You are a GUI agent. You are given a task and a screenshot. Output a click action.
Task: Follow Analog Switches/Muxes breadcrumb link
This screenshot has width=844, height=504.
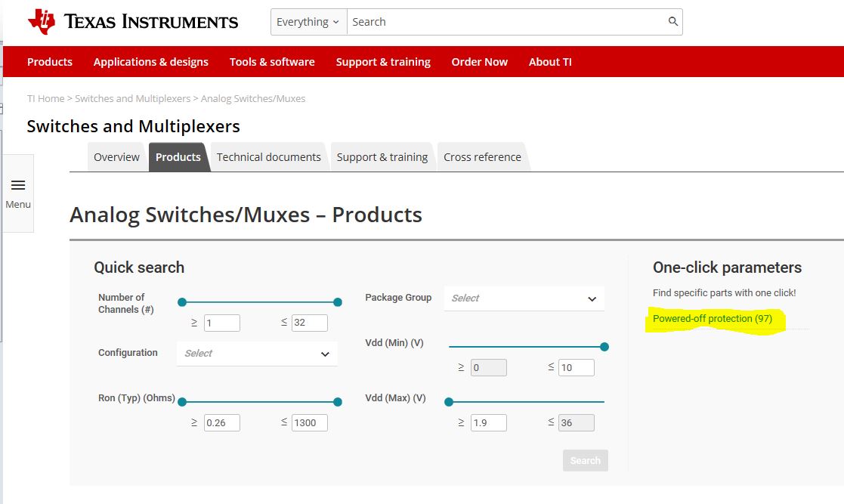point(253,98)
